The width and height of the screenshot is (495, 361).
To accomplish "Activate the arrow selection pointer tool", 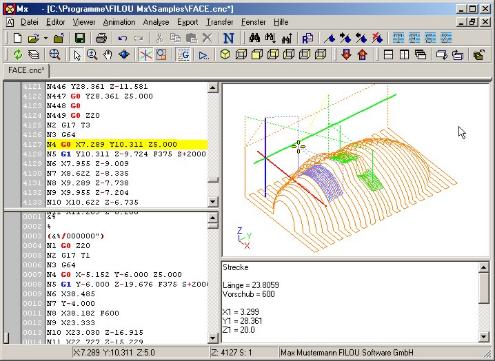I will [77, 54].
